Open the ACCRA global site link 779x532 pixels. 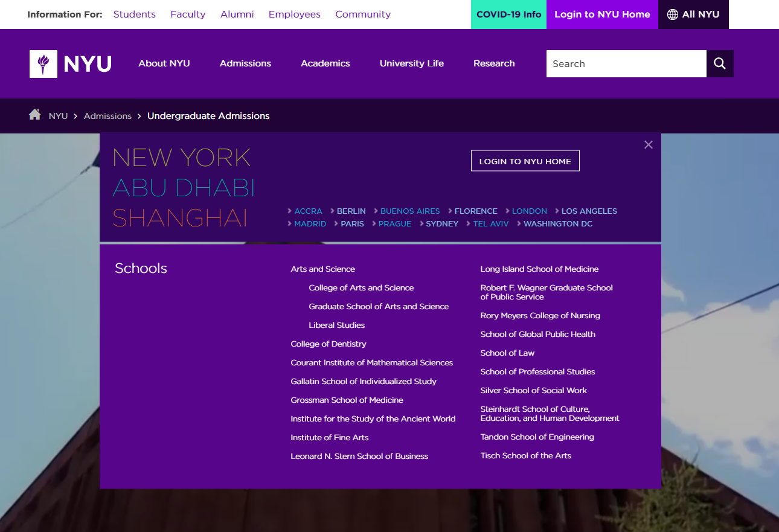click(x=308, y=211)
